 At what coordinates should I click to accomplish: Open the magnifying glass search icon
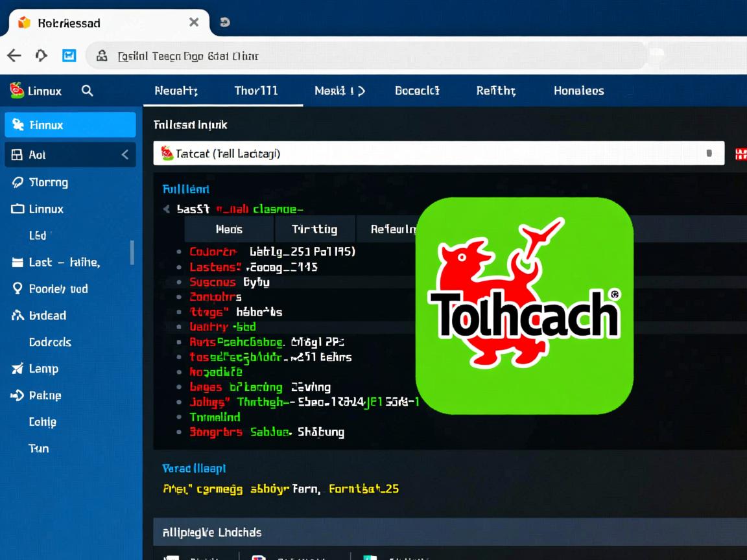(x=88, y=91)
